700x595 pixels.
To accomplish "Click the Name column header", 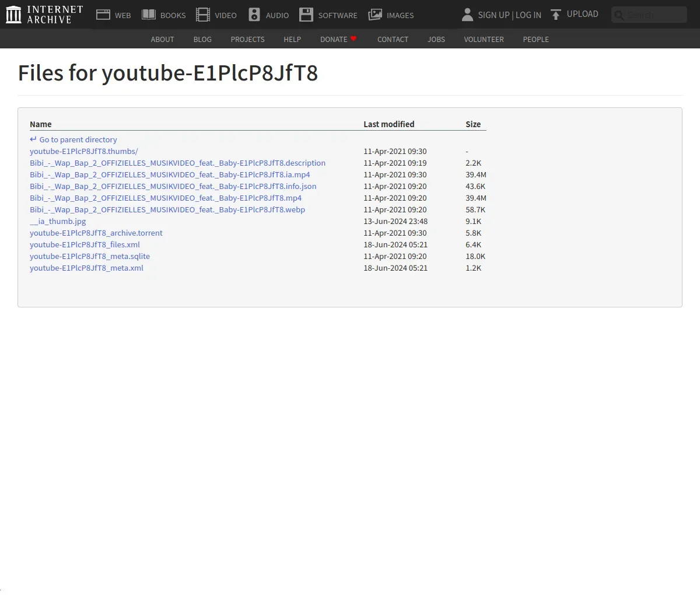I will coord(41,124).
